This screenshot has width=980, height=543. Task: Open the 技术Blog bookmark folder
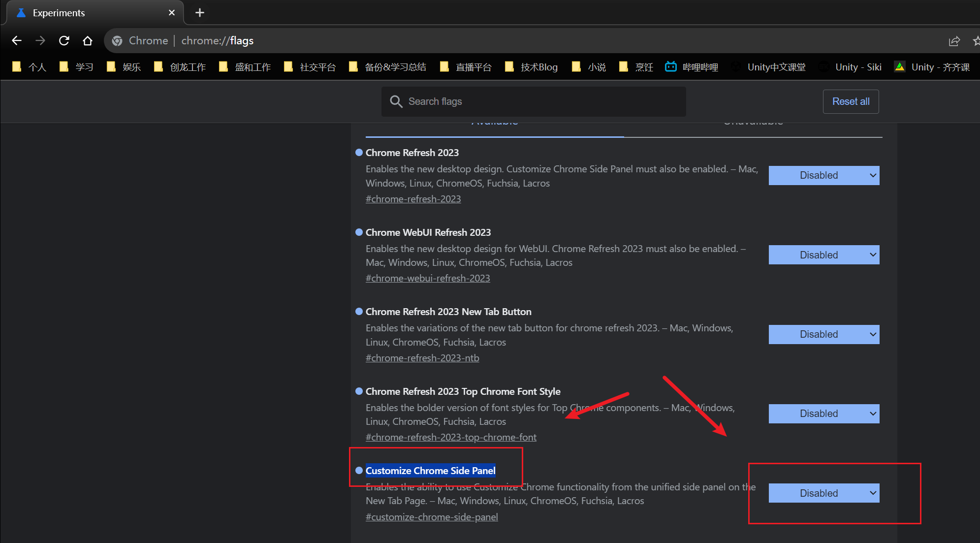click(x=532, y=67)
